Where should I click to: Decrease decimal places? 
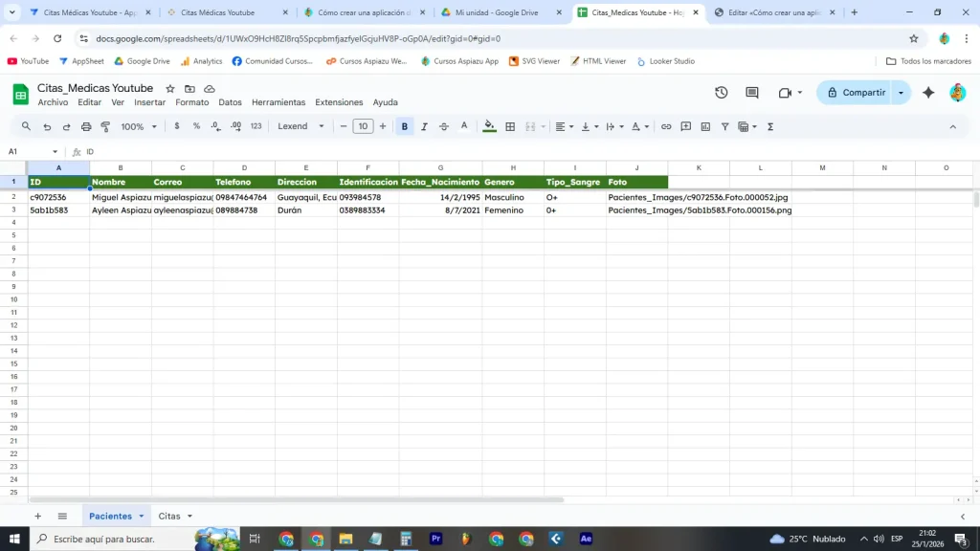coord(214,125)
